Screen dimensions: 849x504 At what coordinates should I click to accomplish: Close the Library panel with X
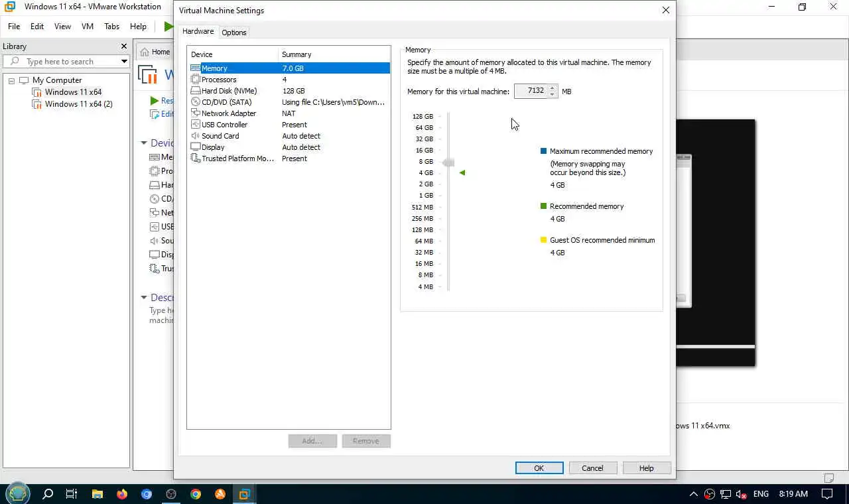pos(123,46)
